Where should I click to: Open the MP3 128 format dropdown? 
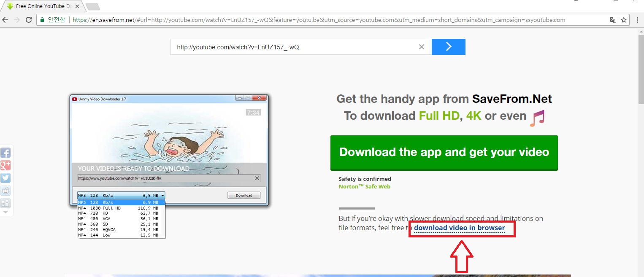121,195
